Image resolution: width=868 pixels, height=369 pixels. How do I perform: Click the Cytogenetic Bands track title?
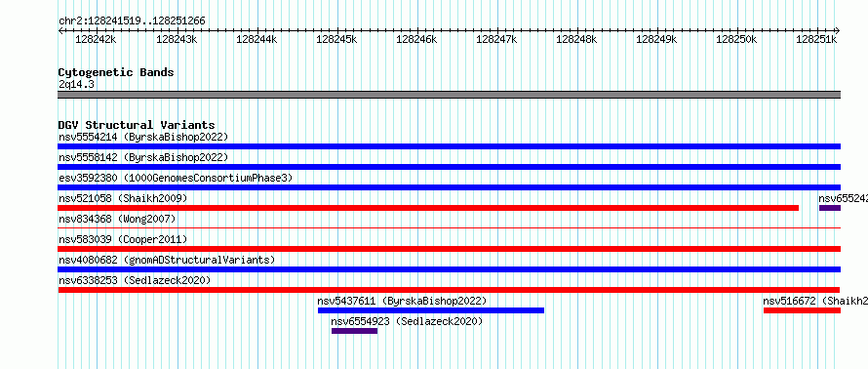pyautogui.click(x=116, y=72)
